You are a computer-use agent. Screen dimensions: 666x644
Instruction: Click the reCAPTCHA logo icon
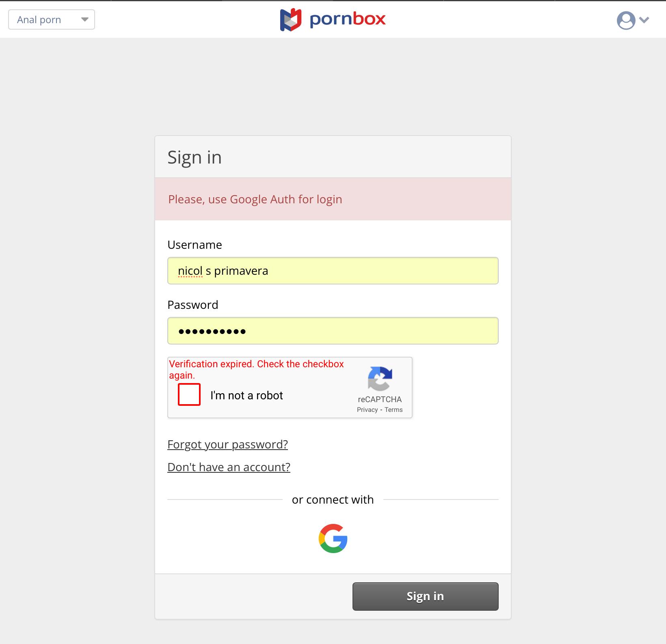pos(380,379)
